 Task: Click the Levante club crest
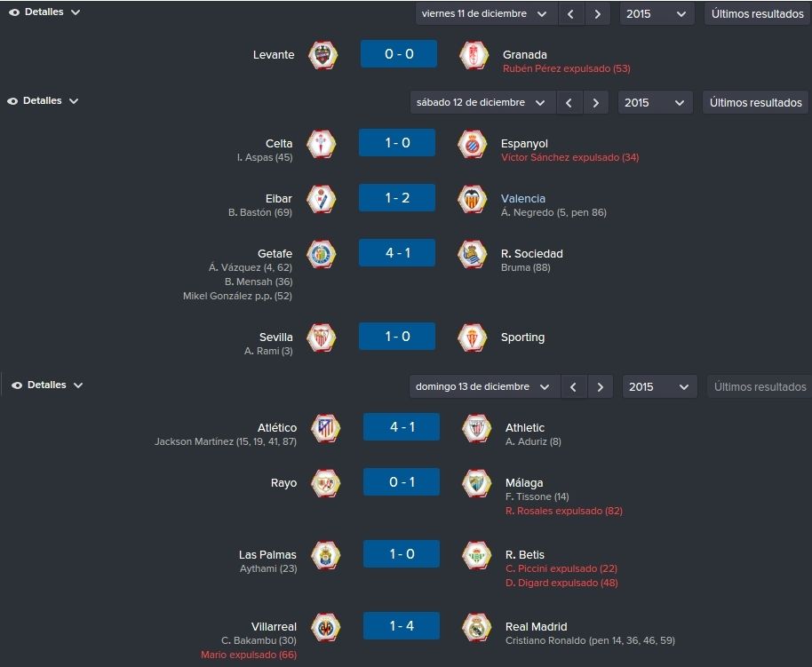[x=322, y=55]
